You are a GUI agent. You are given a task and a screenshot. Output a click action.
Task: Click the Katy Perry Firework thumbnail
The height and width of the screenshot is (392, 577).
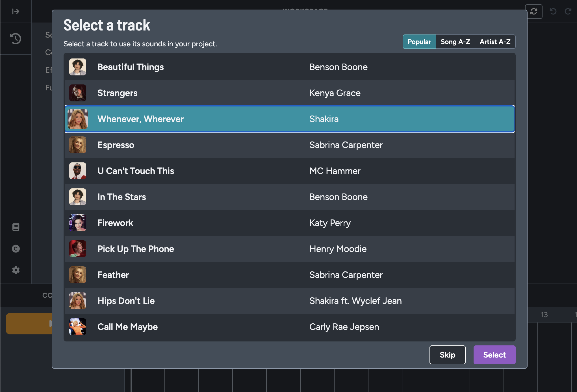(78, 223)
